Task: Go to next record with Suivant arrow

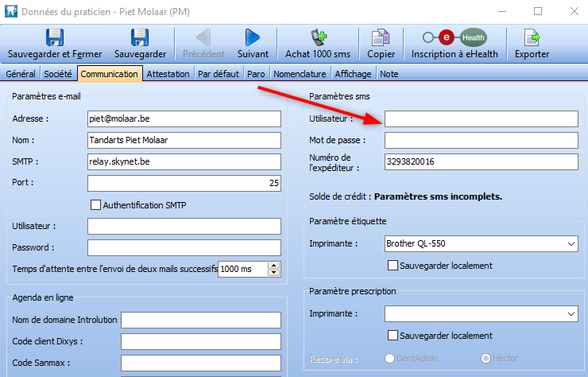Action: 253,37
